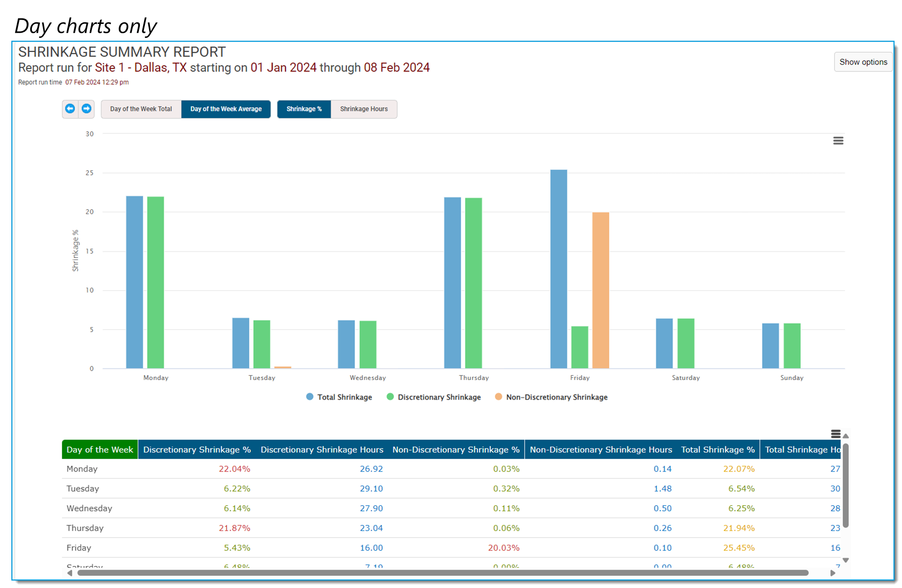Click the table's vertical scrollbar thumb

pos(846,485)
